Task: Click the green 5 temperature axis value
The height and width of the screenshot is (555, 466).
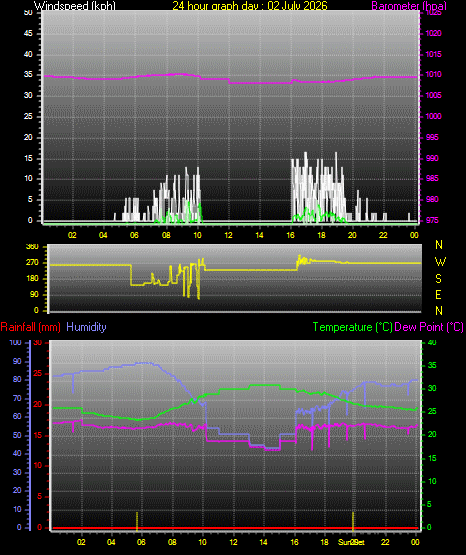Action: coord(430,504)
